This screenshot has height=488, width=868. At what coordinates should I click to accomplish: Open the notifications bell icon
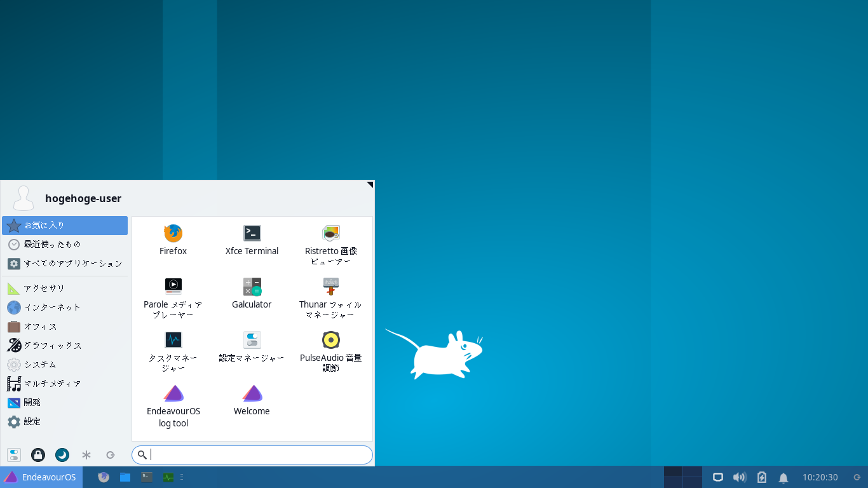(x=783, y=477)
